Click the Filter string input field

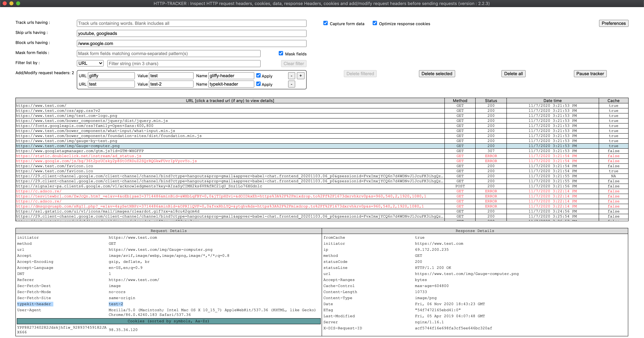tap(184, 64)
